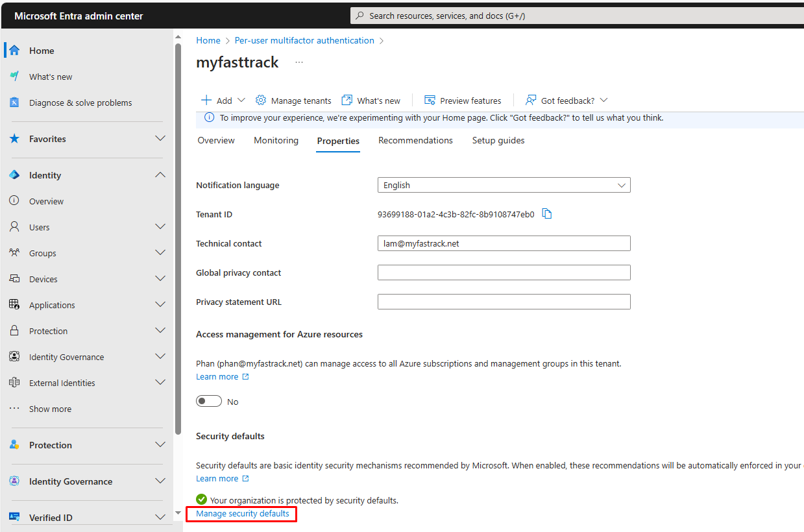Expand the Add menu chevron
804x532 pixels.
[x=241, y=100]
